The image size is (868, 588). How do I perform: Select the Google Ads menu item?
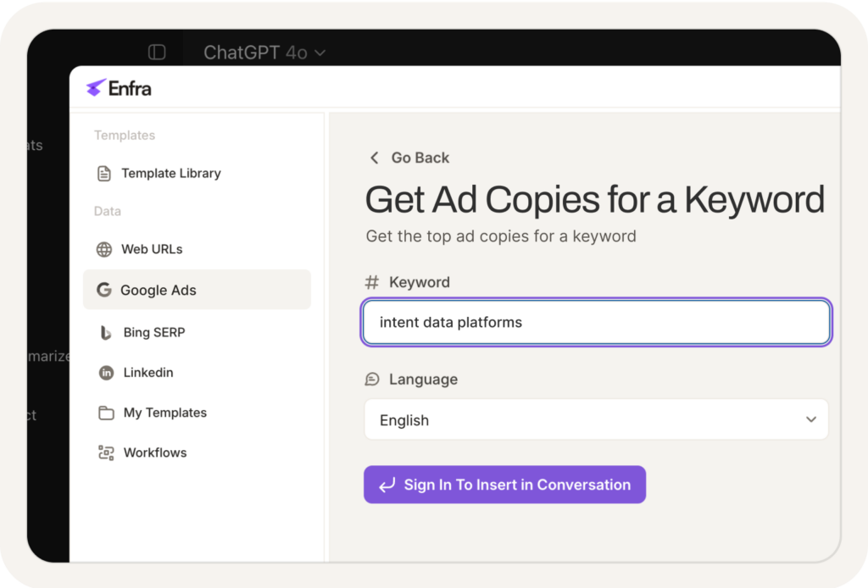point(197,290)
